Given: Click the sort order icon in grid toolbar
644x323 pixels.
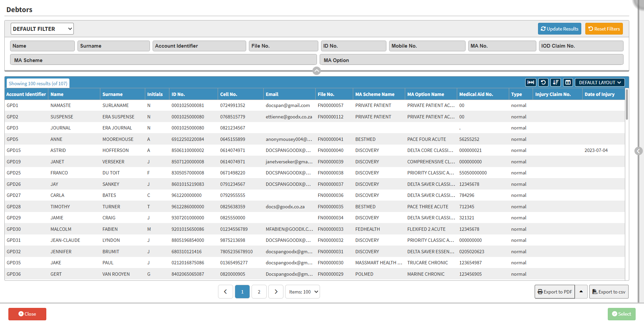Looking at the screenshot, I should (x=555, y=83).
